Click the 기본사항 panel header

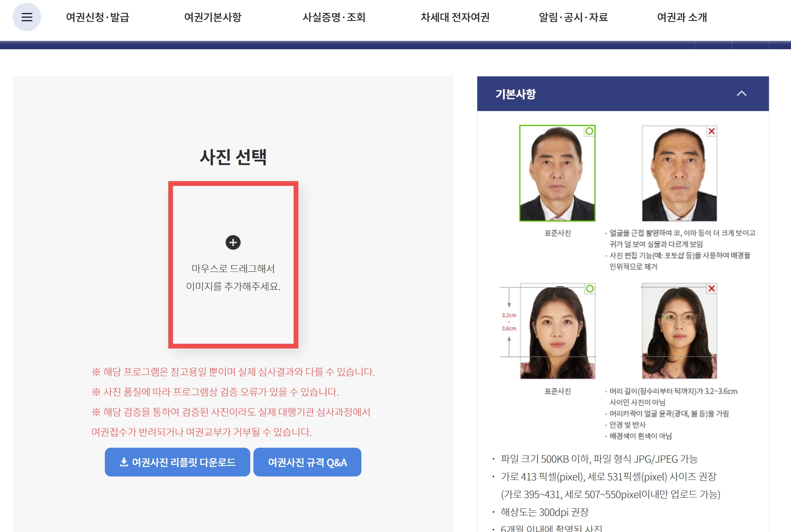point(591,94)
